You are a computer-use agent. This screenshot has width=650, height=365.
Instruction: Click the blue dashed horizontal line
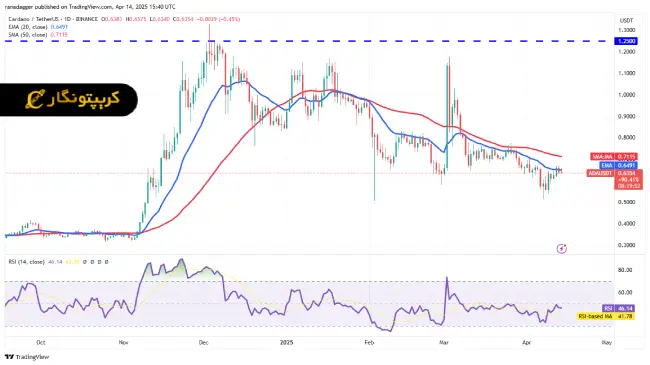(x=309, y=41)
